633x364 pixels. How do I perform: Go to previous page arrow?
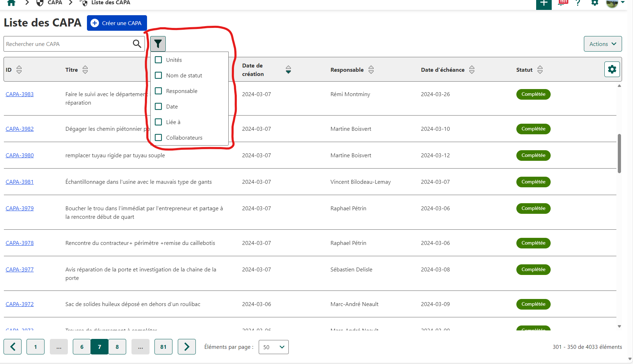pos(13,347)
